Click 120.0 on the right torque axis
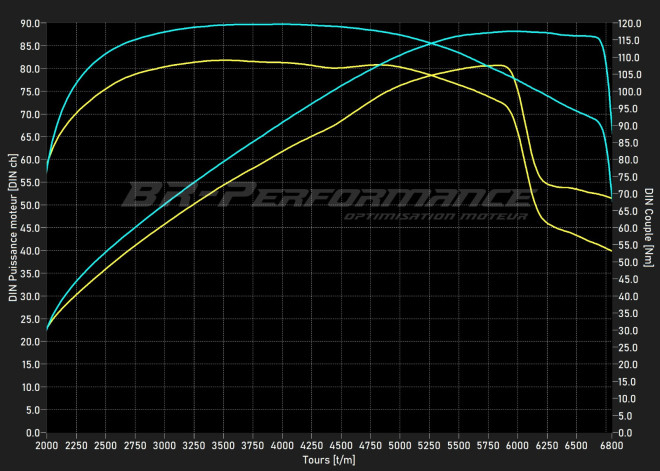 point(628,23)
